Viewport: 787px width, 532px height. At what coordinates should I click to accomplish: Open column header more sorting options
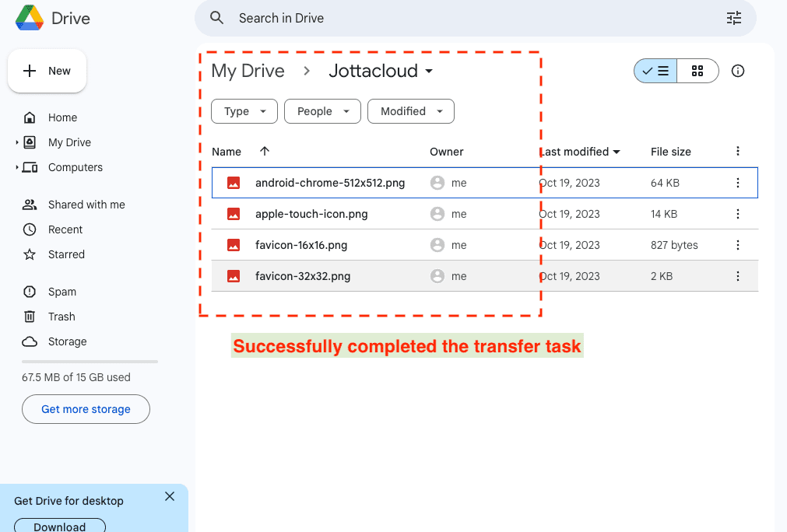pyautogui.click(x=737, y=152)
